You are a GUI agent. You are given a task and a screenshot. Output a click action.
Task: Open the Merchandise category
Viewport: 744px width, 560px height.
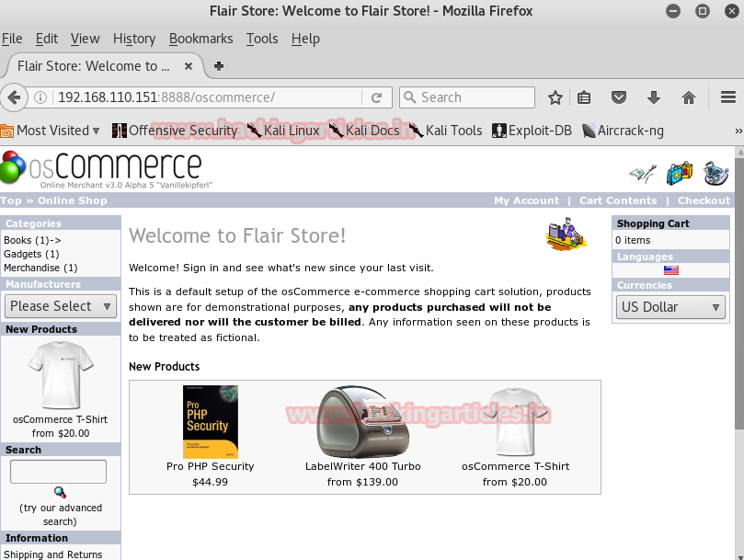point(40,268)
